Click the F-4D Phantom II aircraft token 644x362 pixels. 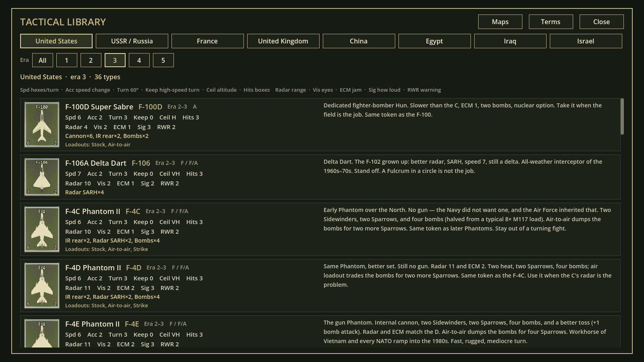pos(42,286)
